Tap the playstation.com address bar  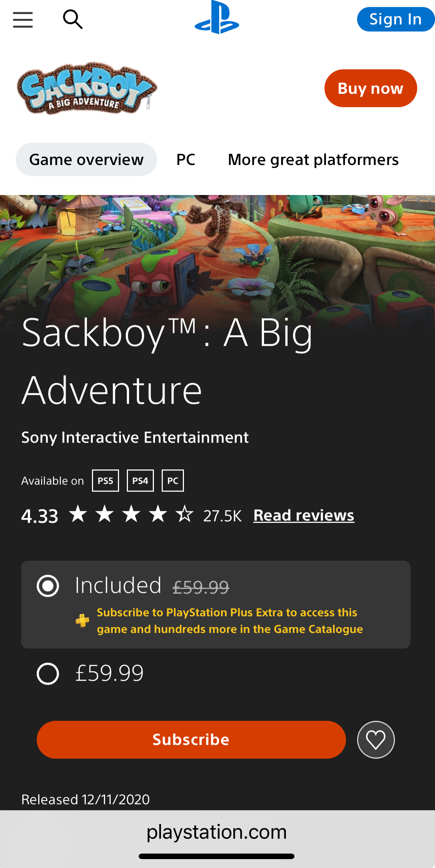(217, 832)
